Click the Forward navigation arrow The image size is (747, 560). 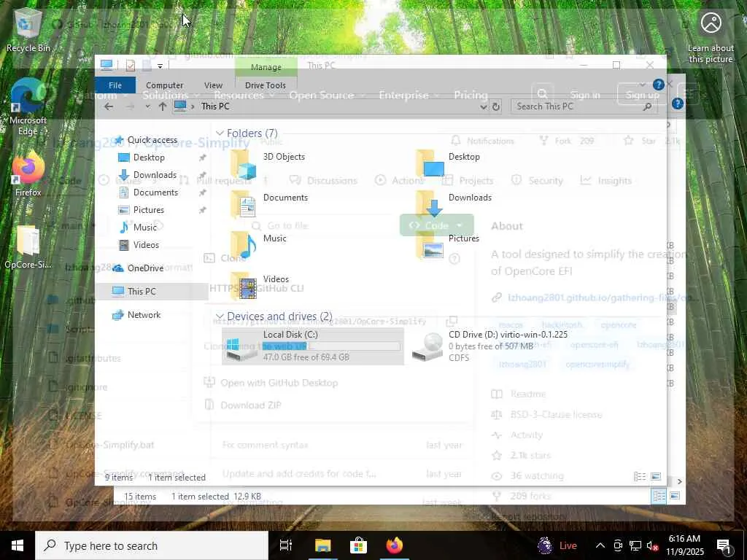click(x=130, y=106)
